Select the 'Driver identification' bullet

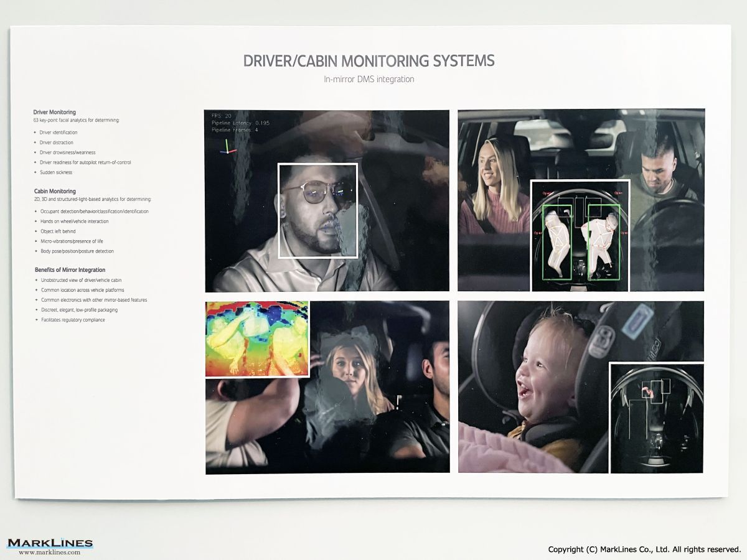(x=59, y=133)
